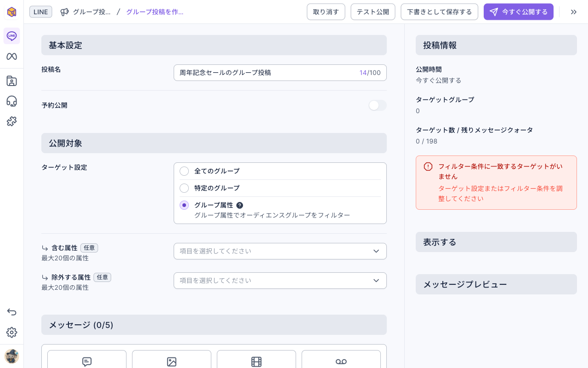Open the puzzle-piece integrations section

click(x=11, y=121)
